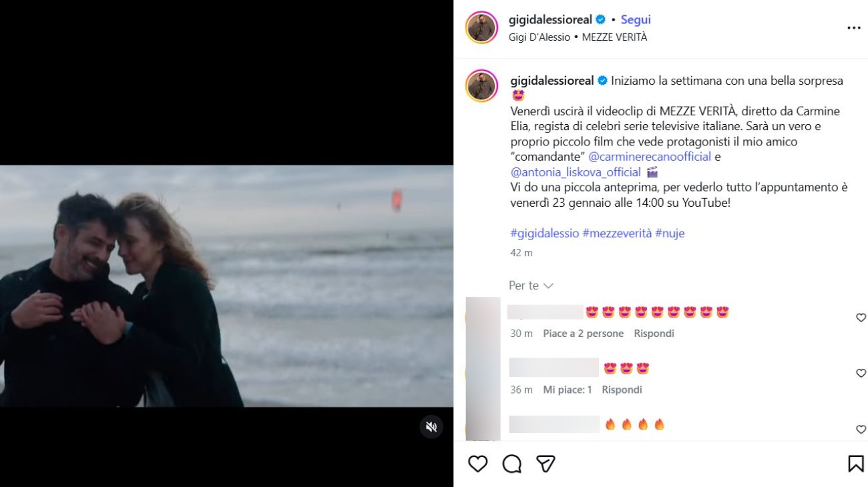The height and width of the screenshot is (487, 868).
Task: Expand the "Per te" comment sorting dropdown
Action: point(531,286)
